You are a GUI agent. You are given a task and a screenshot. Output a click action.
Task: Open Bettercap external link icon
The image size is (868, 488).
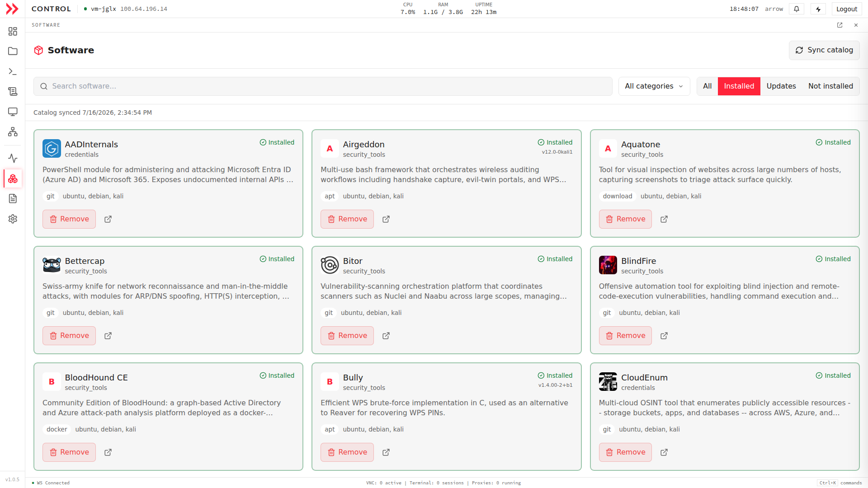pos(108,336)
